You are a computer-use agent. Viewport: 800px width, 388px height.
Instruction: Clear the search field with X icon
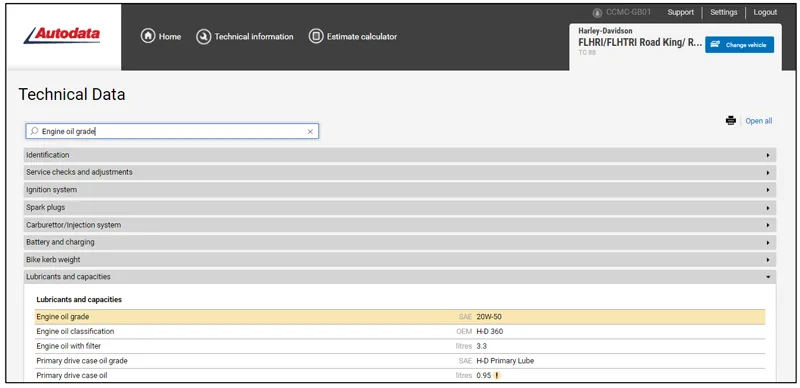310,132
